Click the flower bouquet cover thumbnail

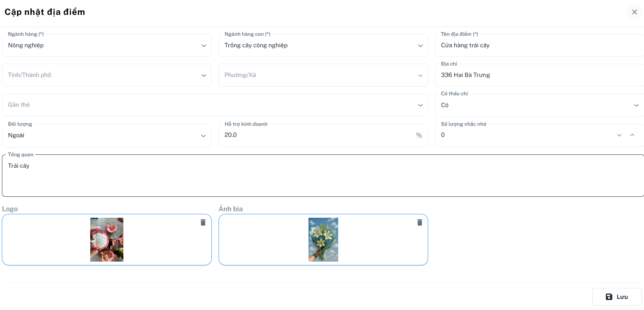(323, 239)
